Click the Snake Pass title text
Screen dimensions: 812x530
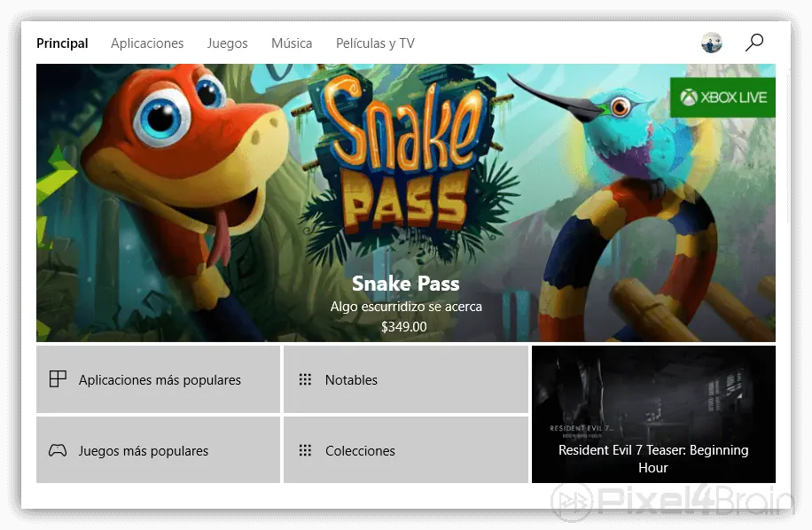coord(405,284)
